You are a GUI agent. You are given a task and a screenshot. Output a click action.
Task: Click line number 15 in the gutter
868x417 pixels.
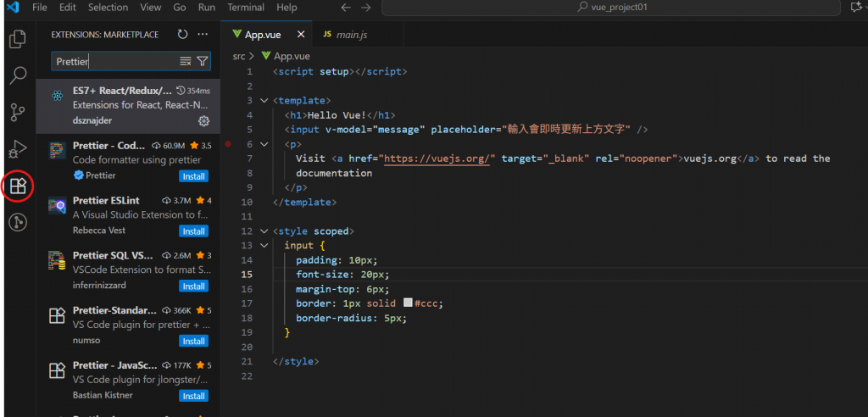pyautogui.click(x=247, y=274)
